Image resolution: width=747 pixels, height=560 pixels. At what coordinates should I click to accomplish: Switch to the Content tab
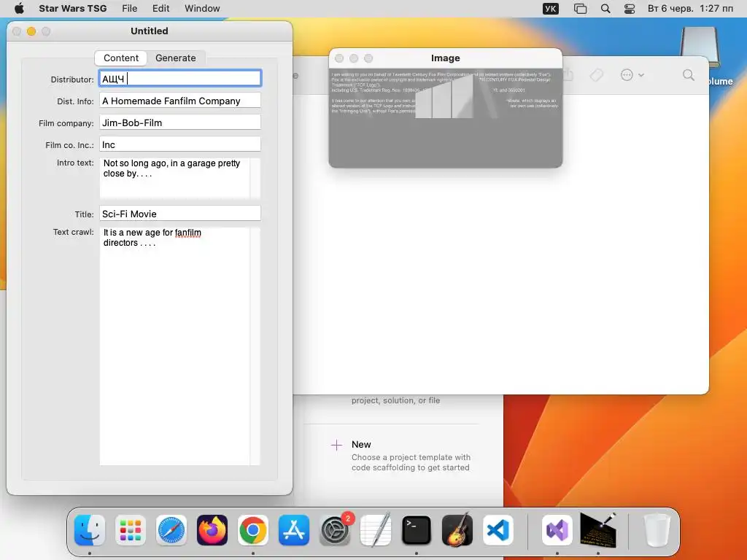coord(121,58)
